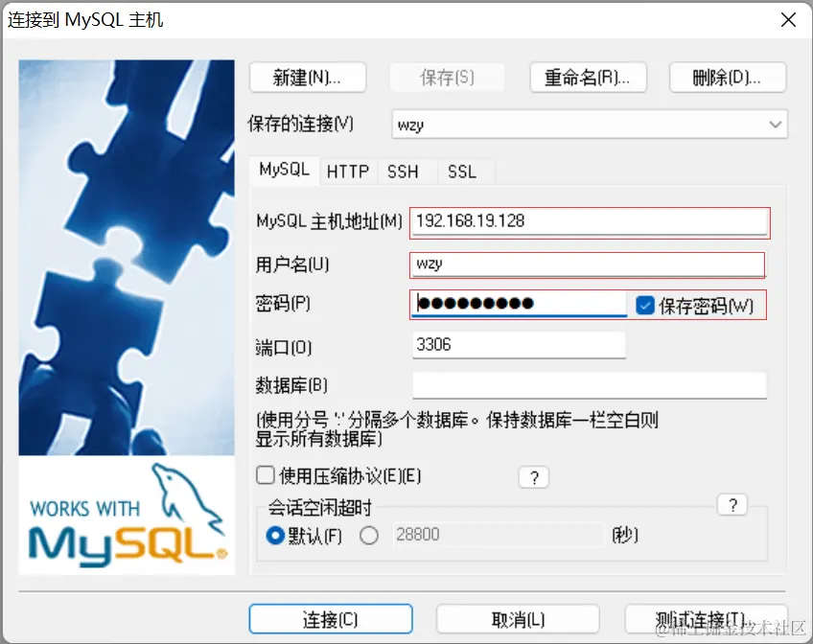Click the 用户名(U) label
This screenshot has height=644, width=813.
pyautogui.click(x=292, y=264)
